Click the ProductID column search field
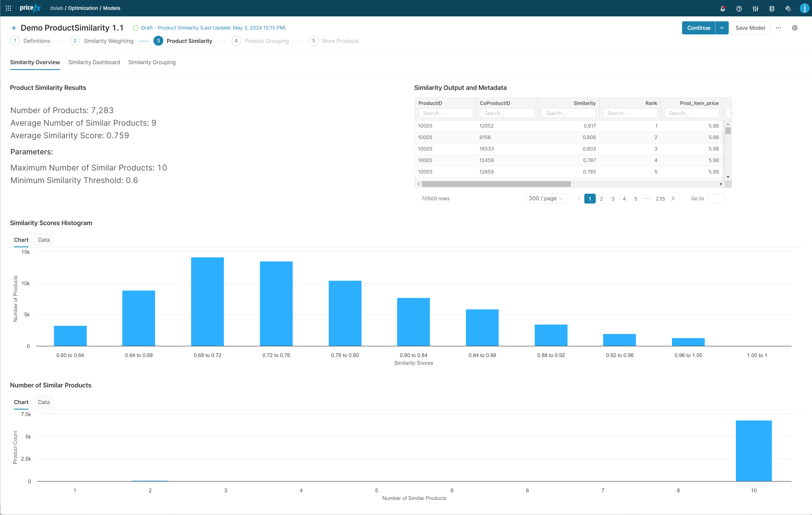 point(445,113)
